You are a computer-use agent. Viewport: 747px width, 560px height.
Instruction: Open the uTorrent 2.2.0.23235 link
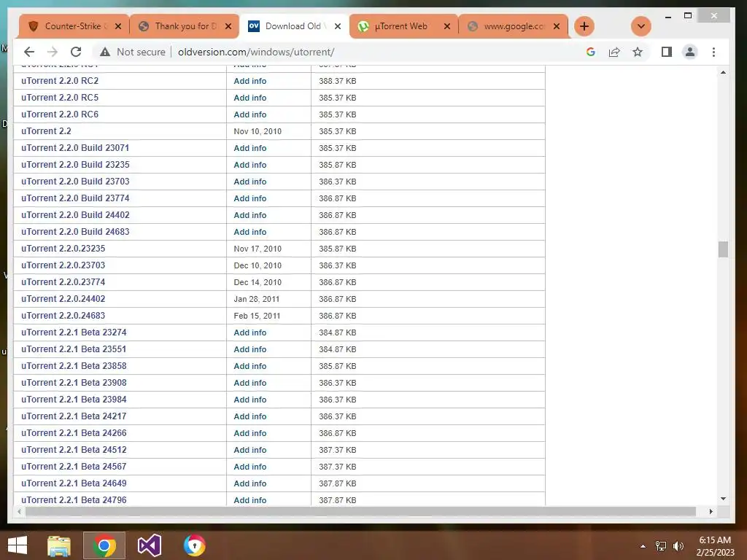[x=63, y=249]
